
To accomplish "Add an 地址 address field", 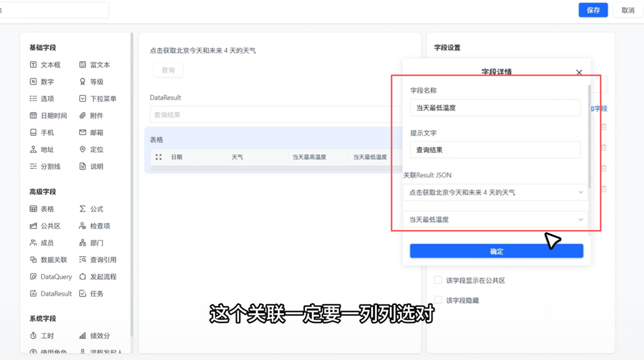I will click(x=42, y=149).
